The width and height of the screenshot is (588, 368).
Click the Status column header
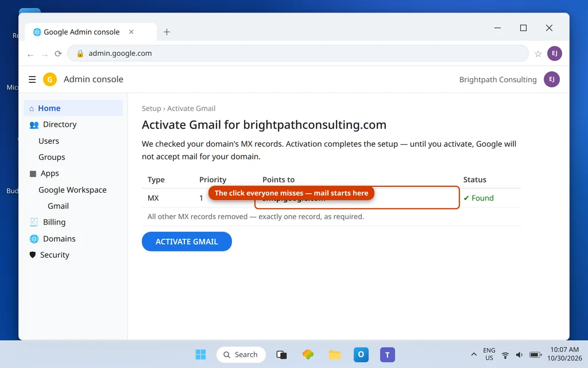pyautogui.click(x=475, y=179)
